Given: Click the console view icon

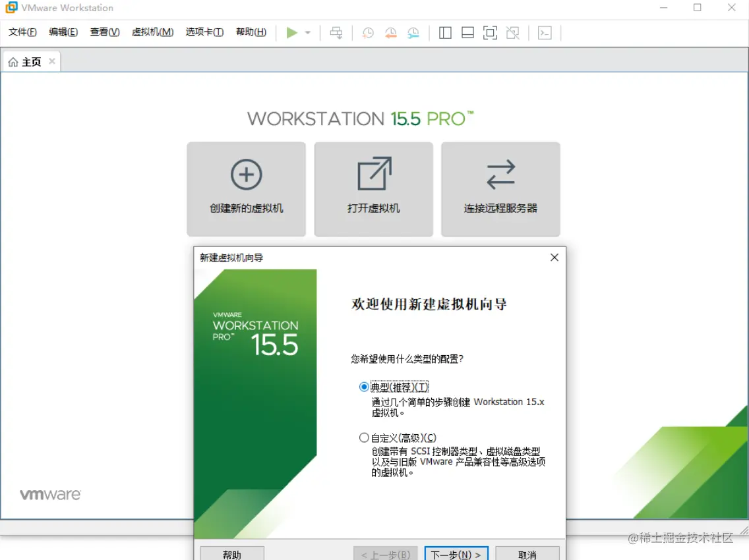Looking at the screenshot, I should click(545, 33).
